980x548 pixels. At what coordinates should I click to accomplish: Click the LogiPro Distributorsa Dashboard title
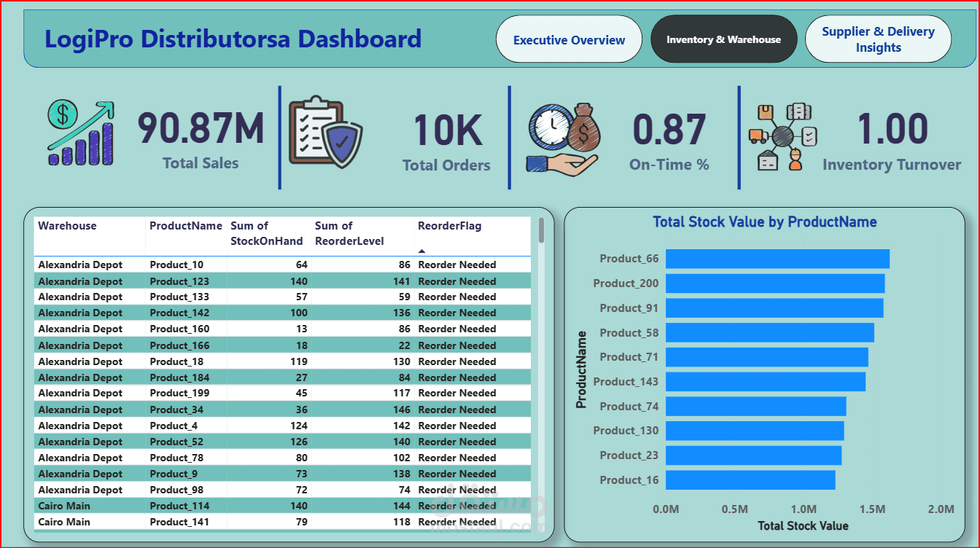pos(233,39)
